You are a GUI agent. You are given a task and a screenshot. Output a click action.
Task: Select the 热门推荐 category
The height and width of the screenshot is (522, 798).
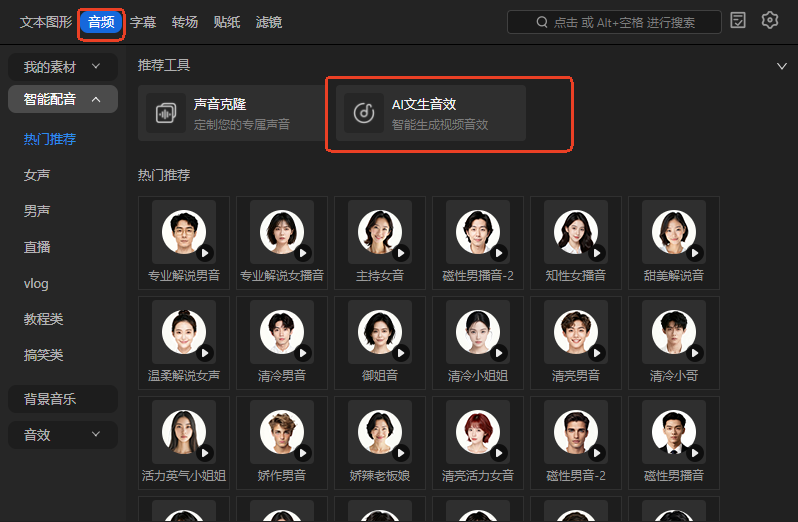click(50, 139)
